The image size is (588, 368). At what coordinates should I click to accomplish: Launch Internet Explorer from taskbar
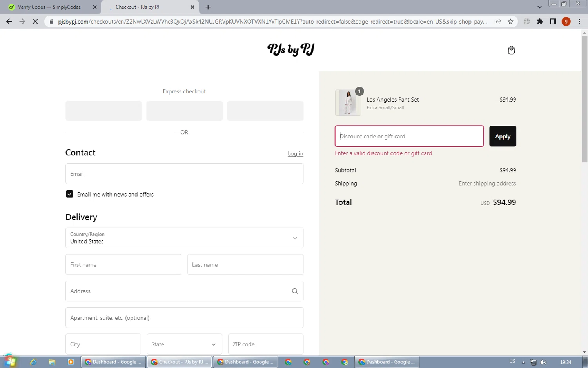pos(33,362)
